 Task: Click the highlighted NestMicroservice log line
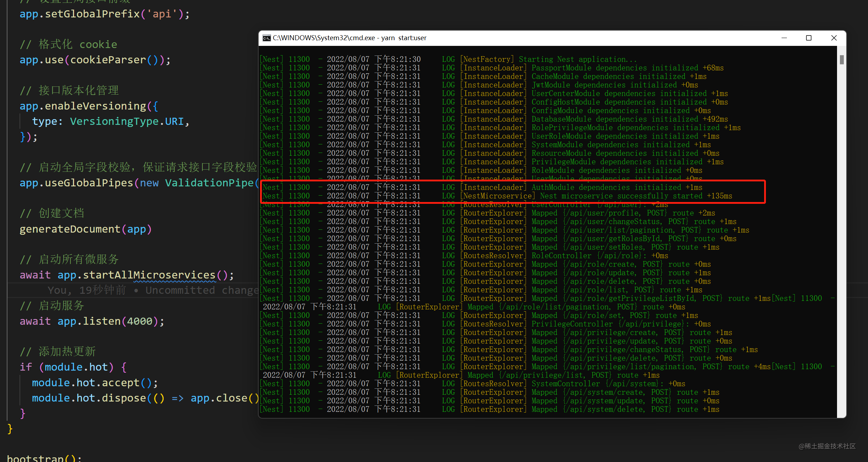(x=497, y=196)
